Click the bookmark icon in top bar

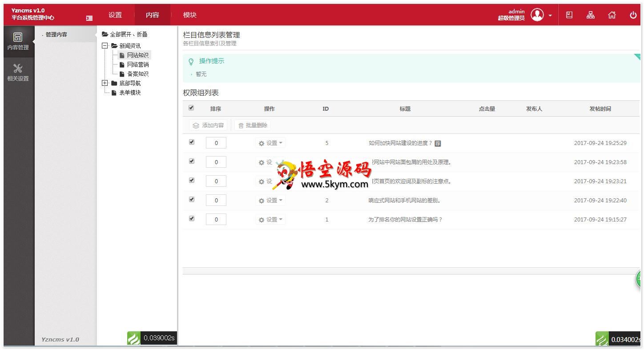coord(569,15)
